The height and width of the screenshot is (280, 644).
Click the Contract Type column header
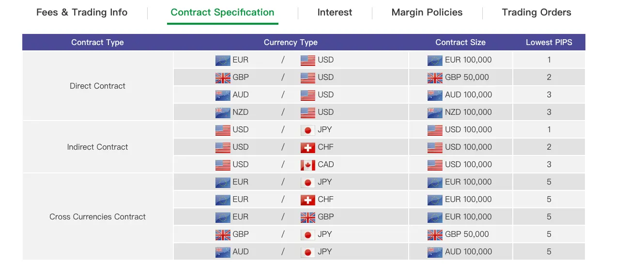click(x=97, y=42)
